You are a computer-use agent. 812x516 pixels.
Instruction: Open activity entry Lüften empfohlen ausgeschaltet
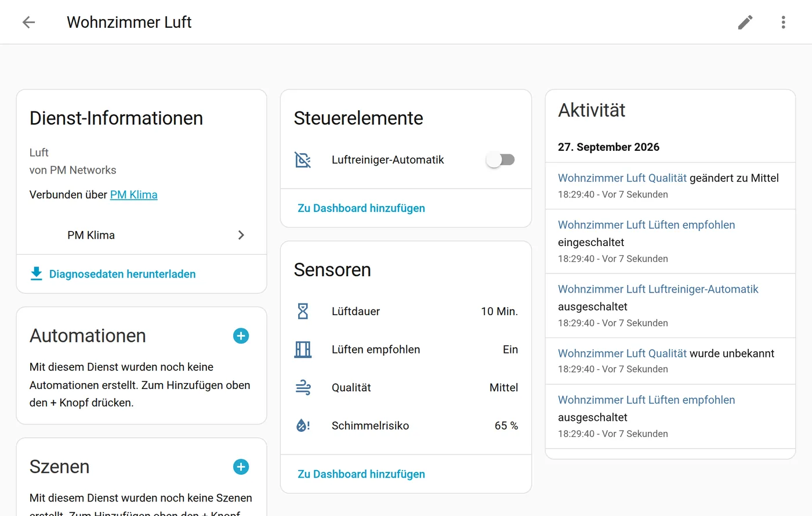(670, 417)
